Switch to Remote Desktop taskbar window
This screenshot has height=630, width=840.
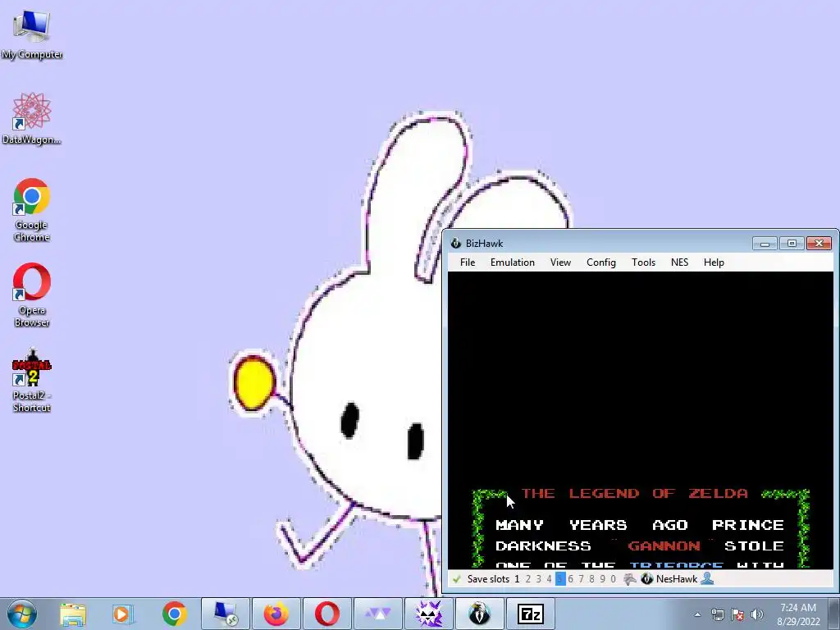pyautogui.click(x=226, y=614)
